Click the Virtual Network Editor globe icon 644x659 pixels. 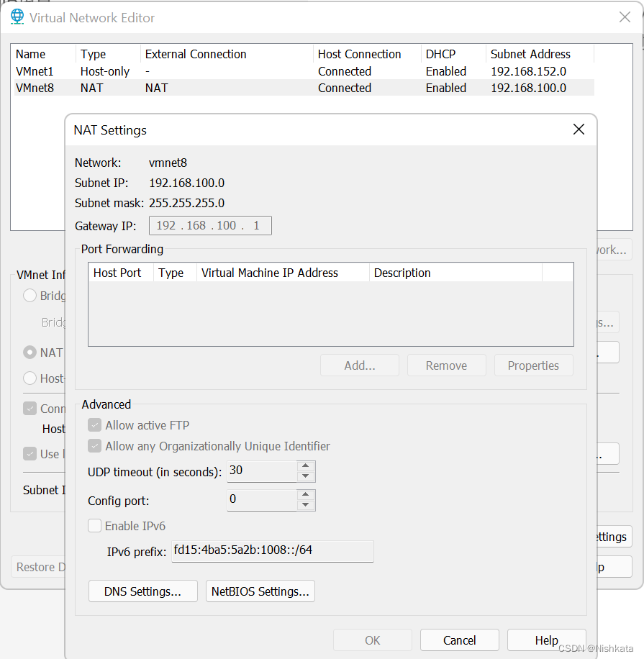coord(17,17)
